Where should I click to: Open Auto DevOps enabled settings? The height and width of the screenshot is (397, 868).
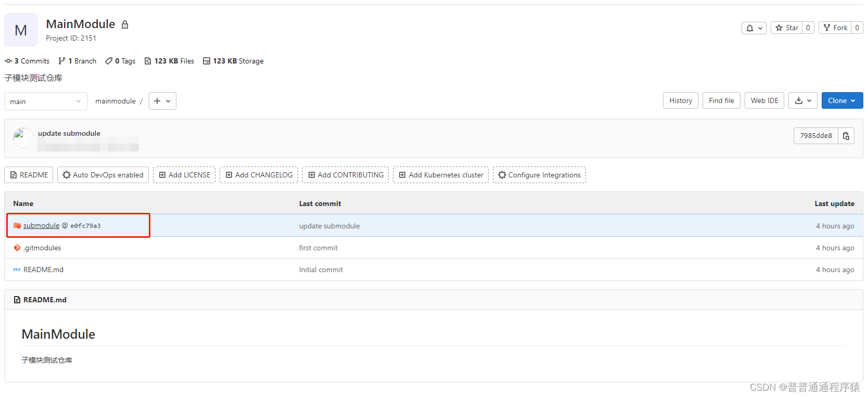click(103, 175)
